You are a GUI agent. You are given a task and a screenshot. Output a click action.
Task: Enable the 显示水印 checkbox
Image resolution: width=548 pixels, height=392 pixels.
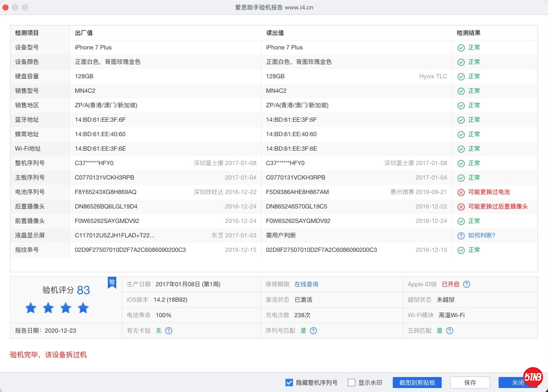[351, 383]
